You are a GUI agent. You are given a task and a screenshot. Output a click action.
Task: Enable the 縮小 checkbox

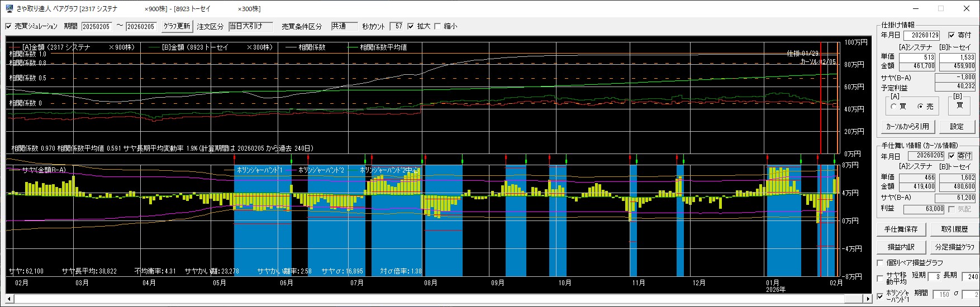coord(437,26)
